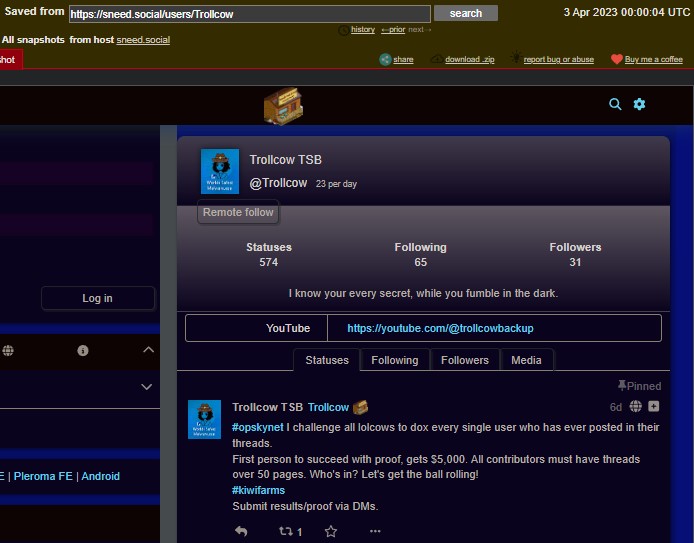694x543 pixels.
Task: Collapse the sidebar panel with up chevron
Action: [x=148, y=350]
